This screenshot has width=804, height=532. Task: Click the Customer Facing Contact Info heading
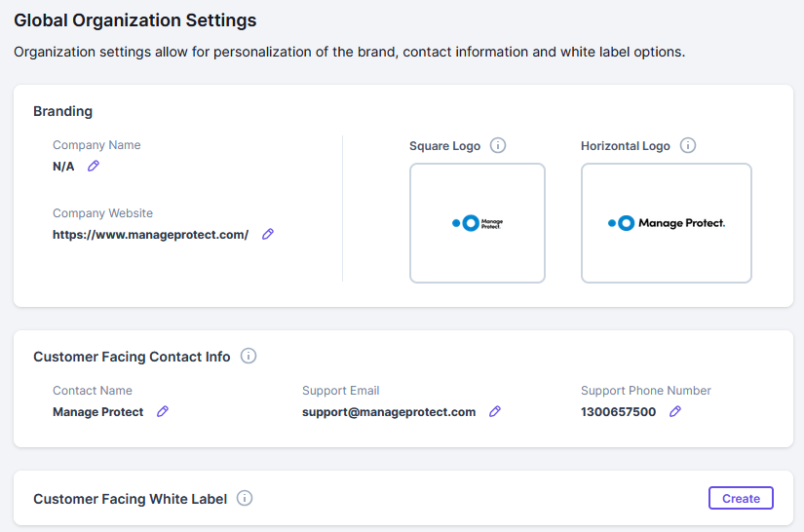(x=132, y=357)
